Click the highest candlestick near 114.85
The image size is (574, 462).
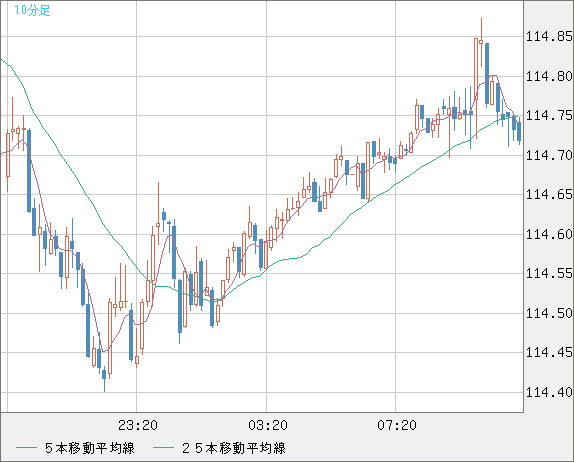(x=481, y=42)
